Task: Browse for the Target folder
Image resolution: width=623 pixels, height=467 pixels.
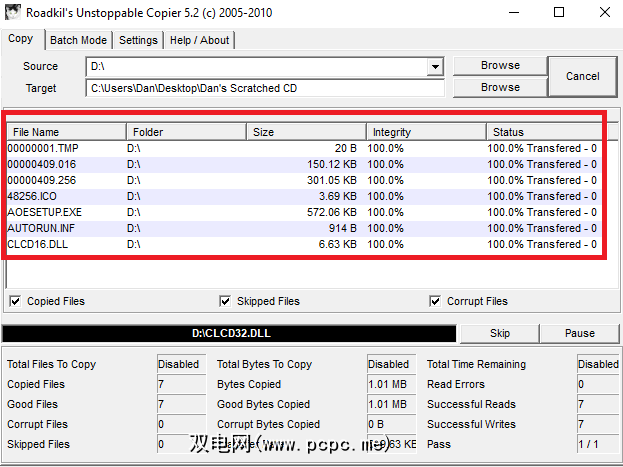Action: click(x=500, y=87)
